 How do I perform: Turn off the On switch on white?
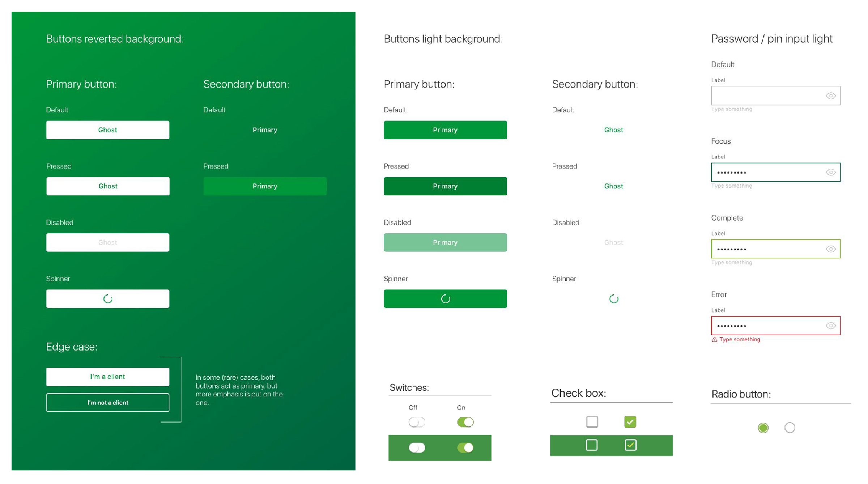pyautogui.click(x=465, y=422)
